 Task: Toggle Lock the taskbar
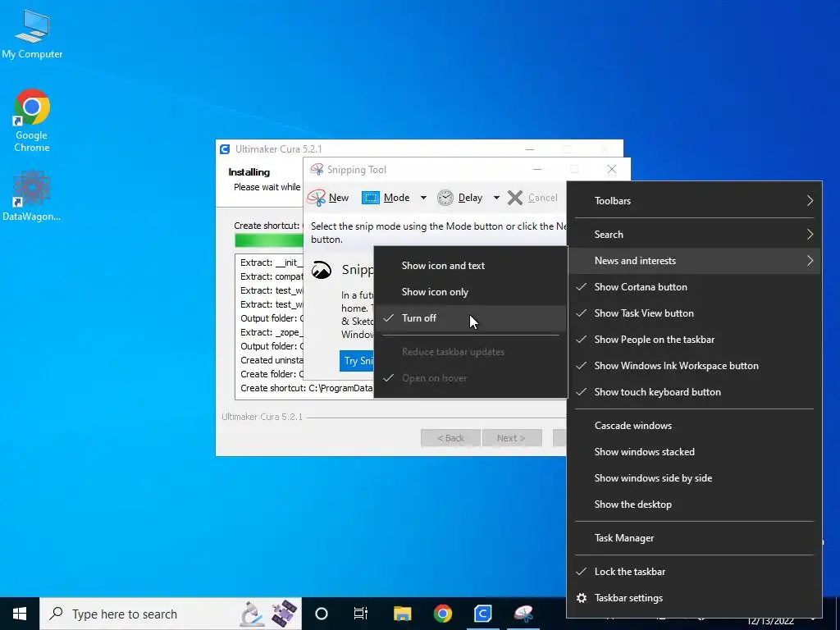click(x=695, y=572)
